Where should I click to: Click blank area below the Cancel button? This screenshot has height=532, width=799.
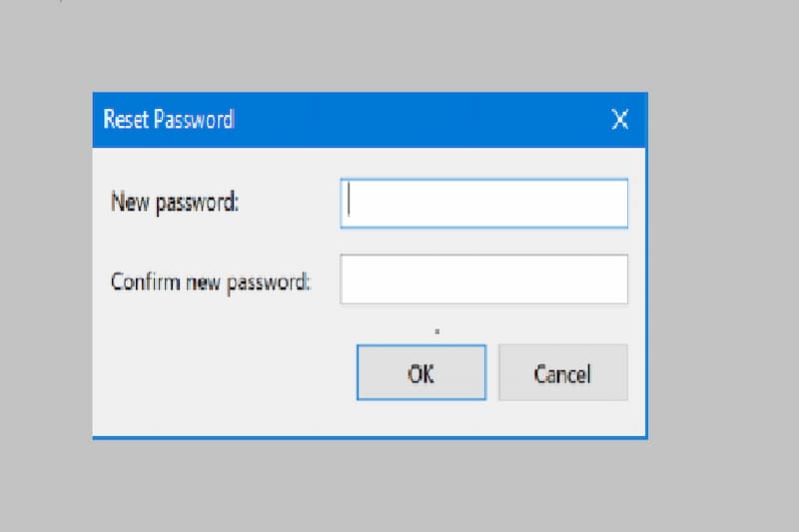(563, 419)
